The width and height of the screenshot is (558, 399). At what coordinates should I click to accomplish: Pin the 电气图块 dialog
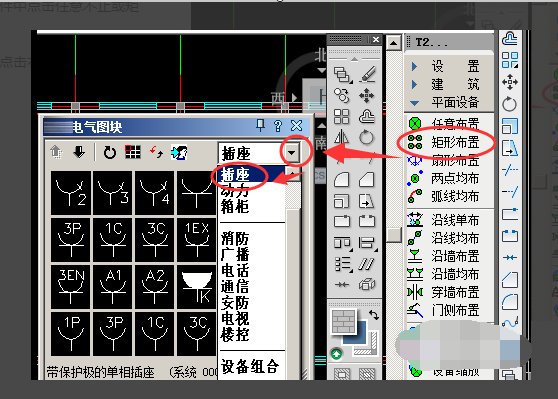coord(260,125)
